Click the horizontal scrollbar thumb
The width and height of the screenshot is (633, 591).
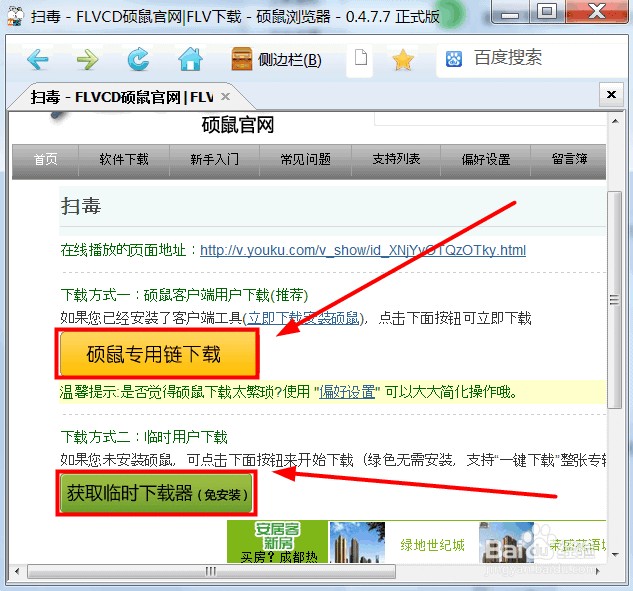coord(211,571)
